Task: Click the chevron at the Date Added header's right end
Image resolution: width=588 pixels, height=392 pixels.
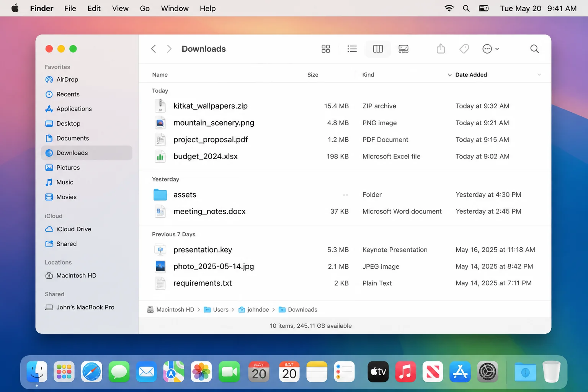Action: pos(539,75)
